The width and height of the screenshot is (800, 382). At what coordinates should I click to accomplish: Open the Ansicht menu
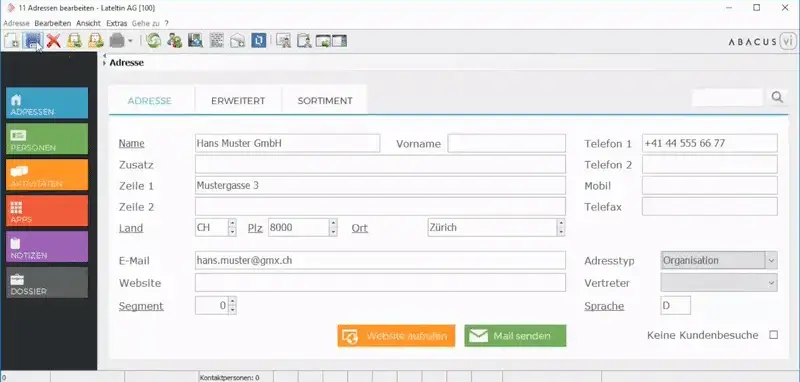pos(89,23)
